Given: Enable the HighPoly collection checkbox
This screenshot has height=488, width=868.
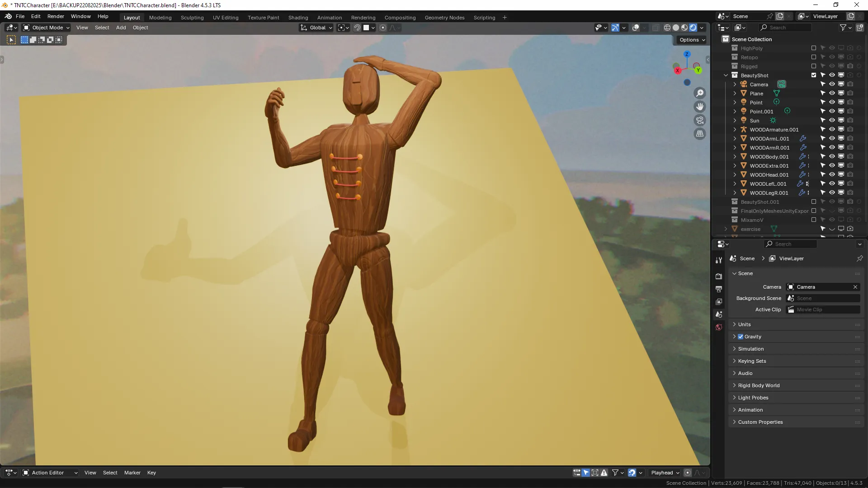Looking at the screenshot, I should 814,48.
